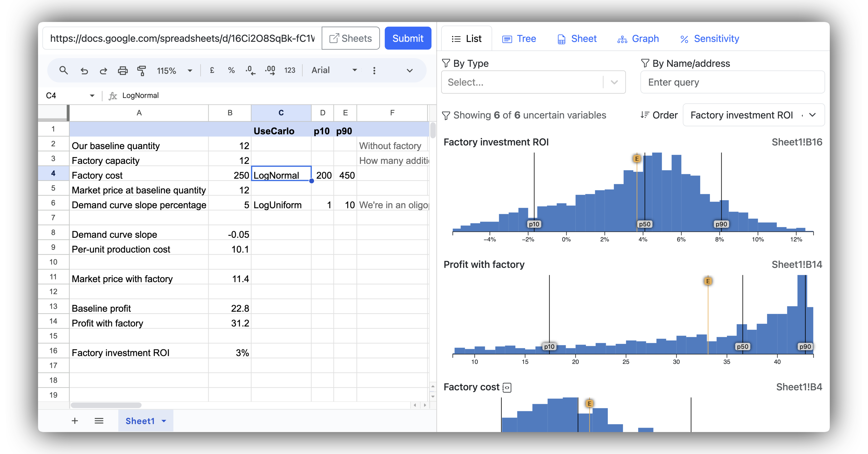Open search within the spreadsheet
The image size is (868, 454).
pyautogui.click(x=64, y=71)
